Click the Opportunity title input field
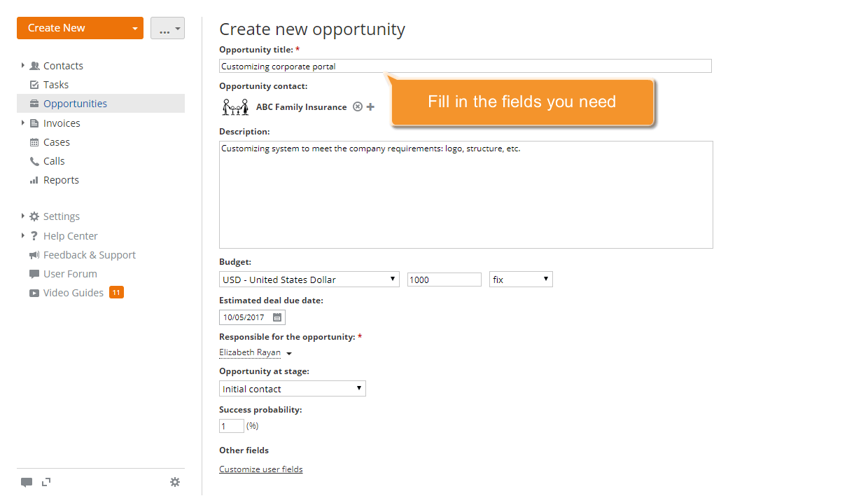This screenshot has width=868, height=496. [465, 67]
